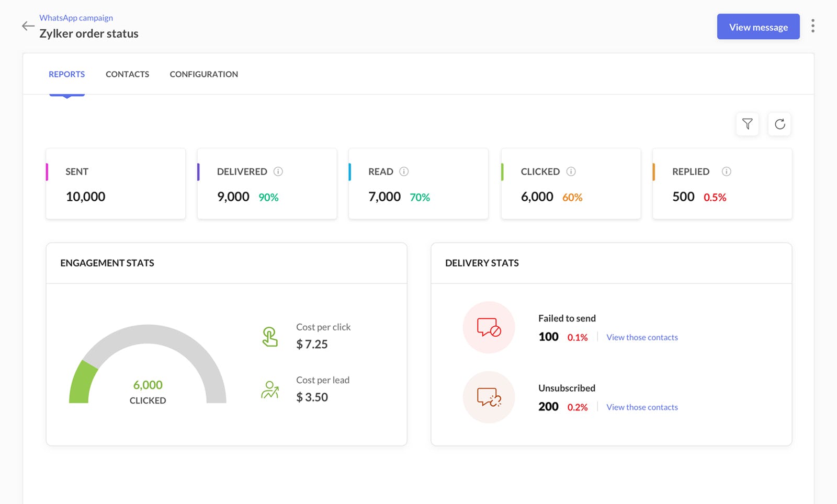Click the Unsubscribed message icon
This screenshot has width=837, height=504.
(489, 397)
